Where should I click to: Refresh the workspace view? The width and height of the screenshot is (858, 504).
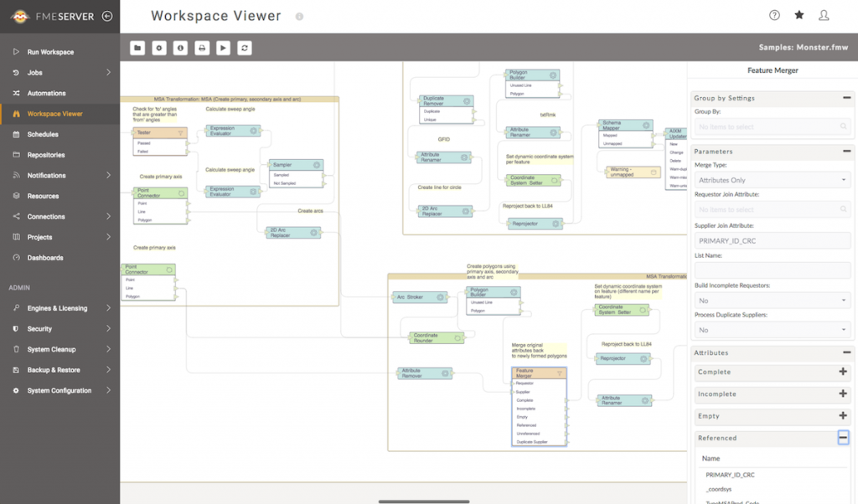click(245, 48)
